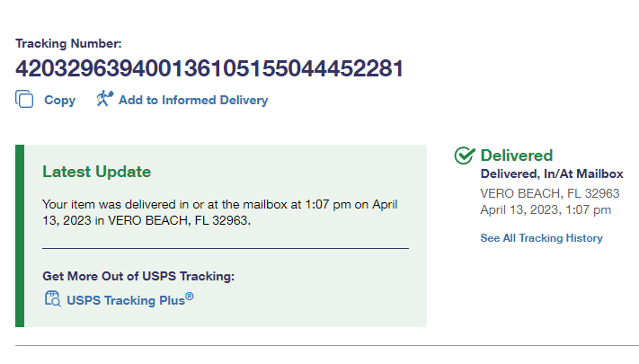Select the Copy text link
639x364 pixels.
coord(59,101)
